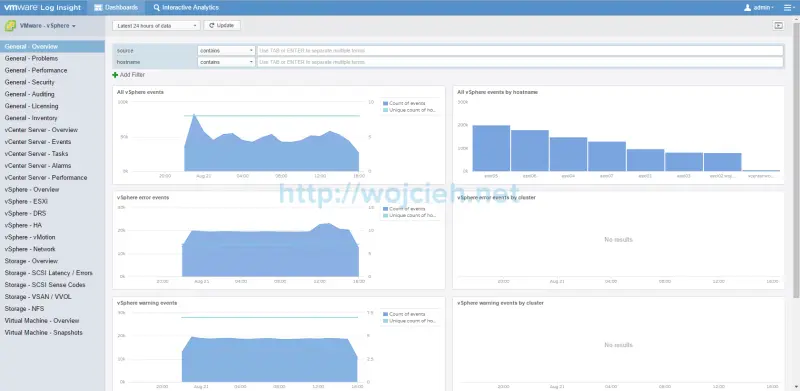Click the vSphere warning events widget title

(x=147, y=303)
